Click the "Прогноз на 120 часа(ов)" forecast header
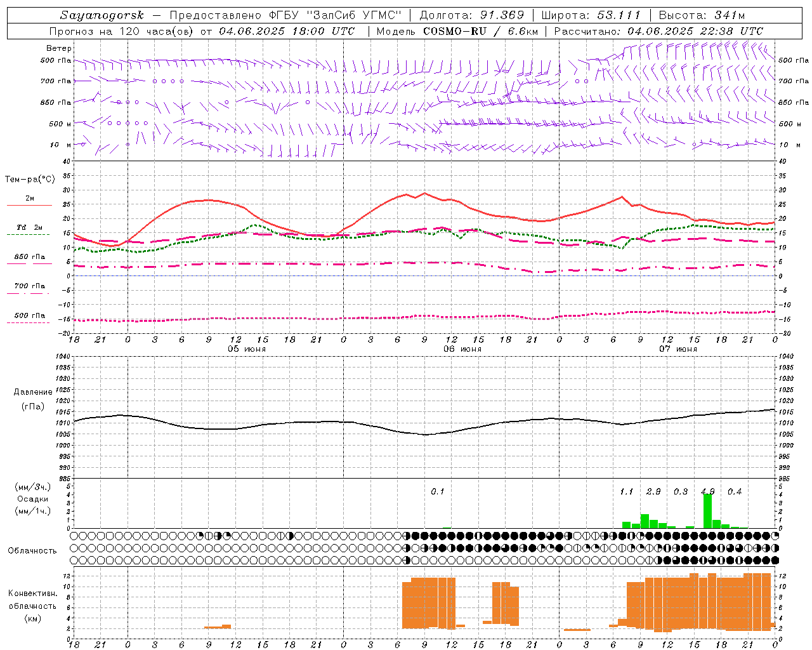 point(122,31)
